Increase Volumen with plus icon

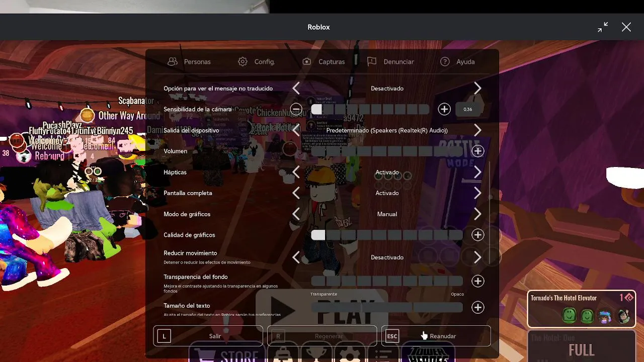478,151
